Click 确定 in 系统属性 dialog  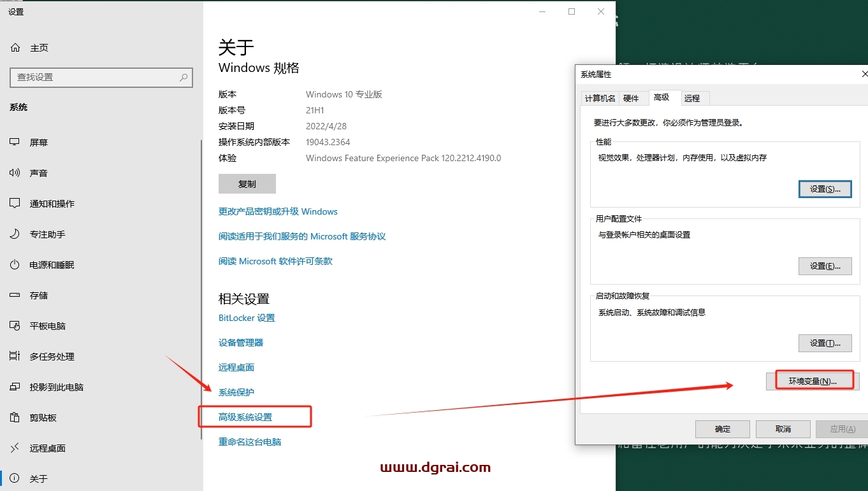723,429
